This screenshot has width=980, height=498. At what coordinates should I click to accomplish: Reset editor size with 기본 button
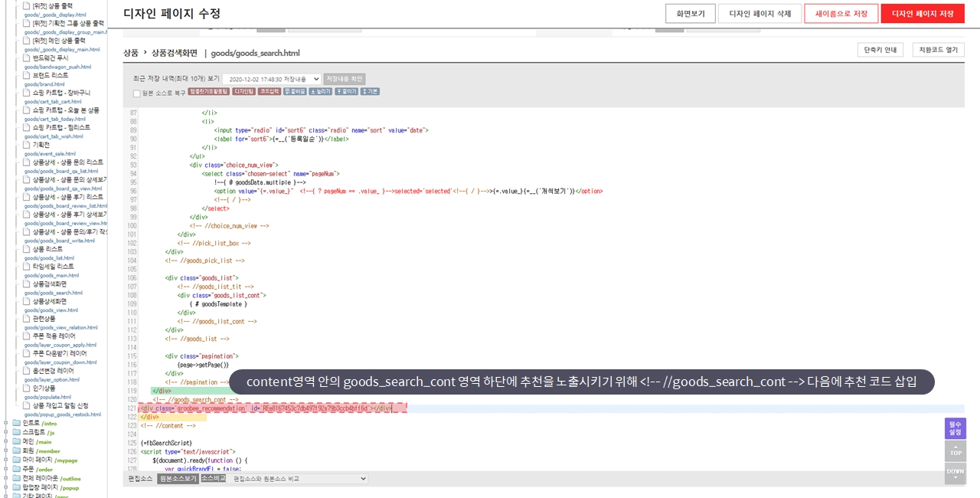[x=370, y=91]
